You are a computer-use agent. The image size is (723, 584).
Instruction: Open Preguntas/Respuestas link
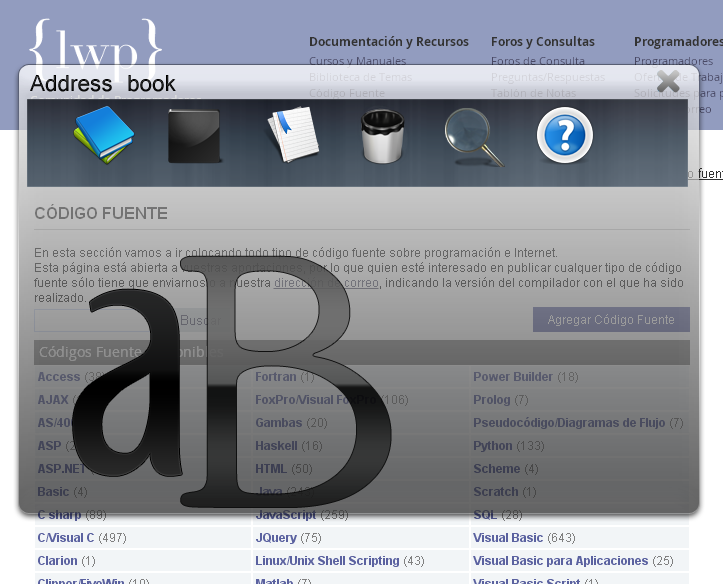point(548,77)
